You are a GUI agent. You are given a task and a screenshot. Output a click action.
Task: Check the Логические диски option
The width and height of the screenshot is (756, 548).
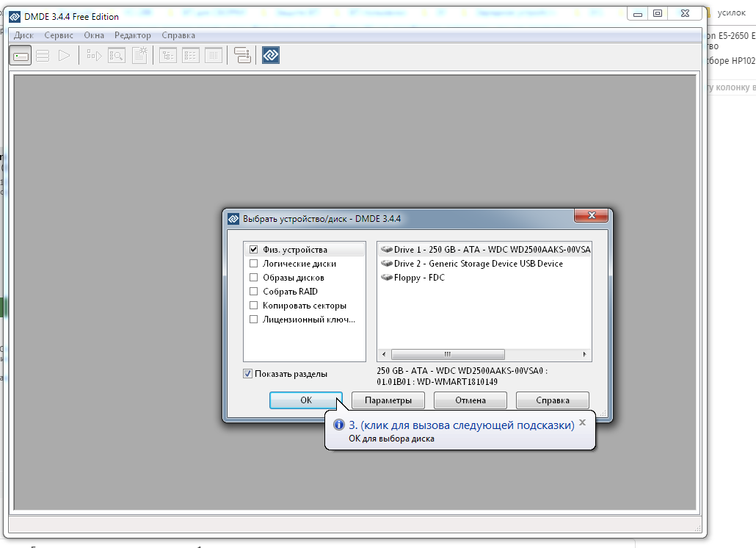pos(254,264)
